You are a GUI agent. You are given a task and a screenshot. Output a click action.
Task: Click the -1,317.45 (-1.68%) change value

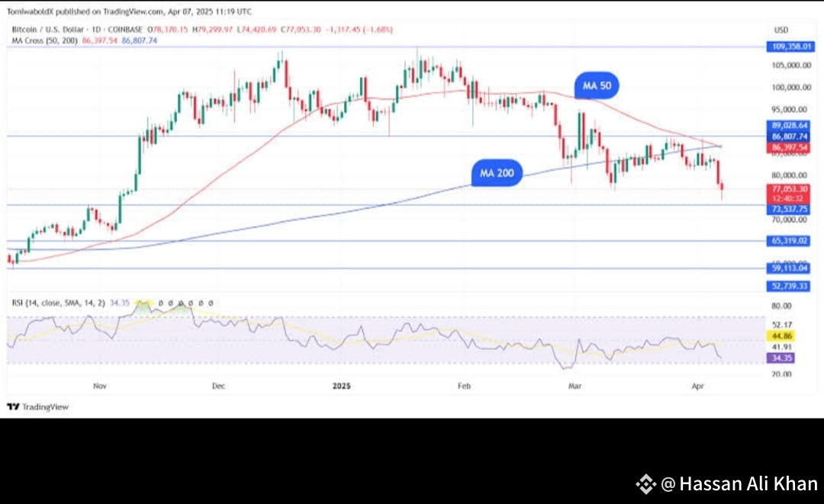pyautogui.click(x=359, y=30)
